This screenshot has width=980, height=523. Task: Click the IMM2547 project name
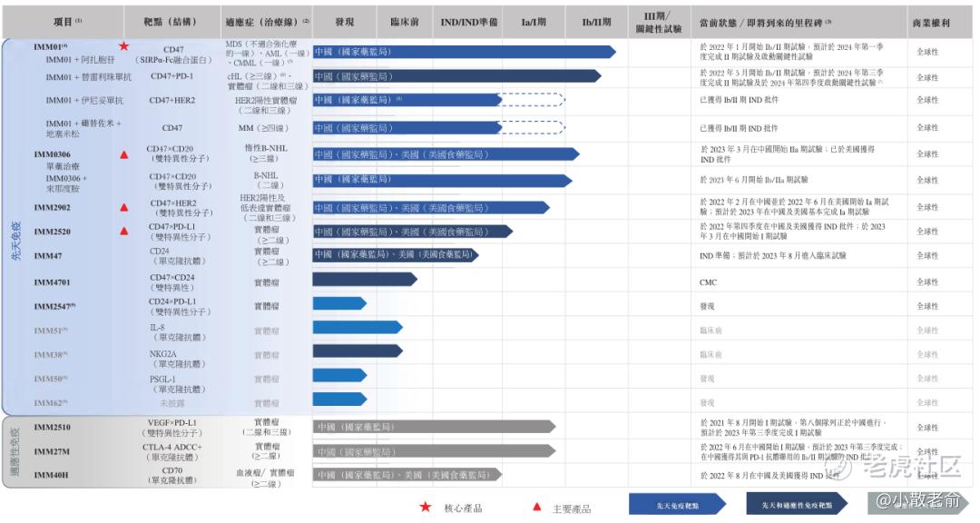(x=54, y=307)
